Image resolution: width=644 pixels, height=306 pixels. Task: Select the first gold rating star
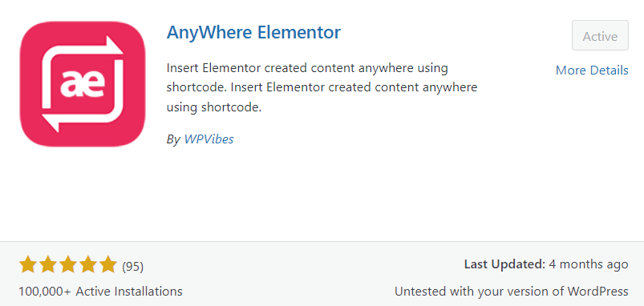coord(27,264)
